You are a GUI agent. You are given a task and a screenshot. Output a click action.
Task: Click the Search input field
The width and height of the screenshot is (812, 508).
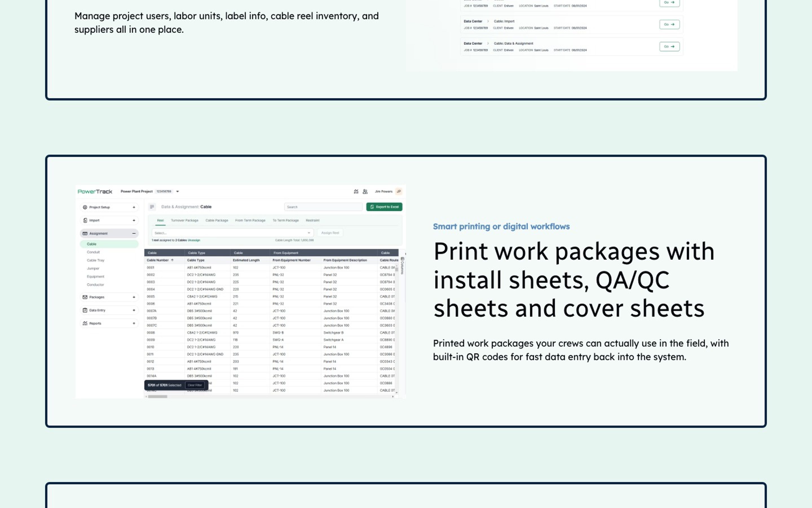point(323,207)
